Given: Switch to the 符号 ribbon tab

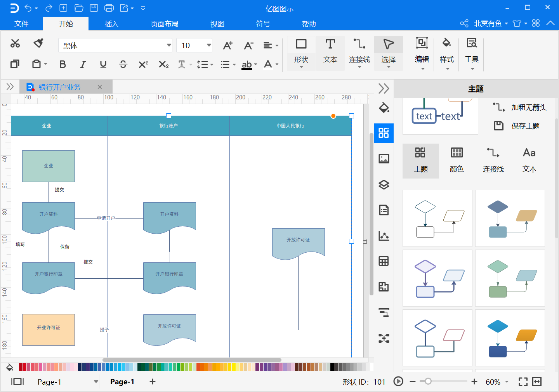Looking at the screenshot, I should coord(263,24).
